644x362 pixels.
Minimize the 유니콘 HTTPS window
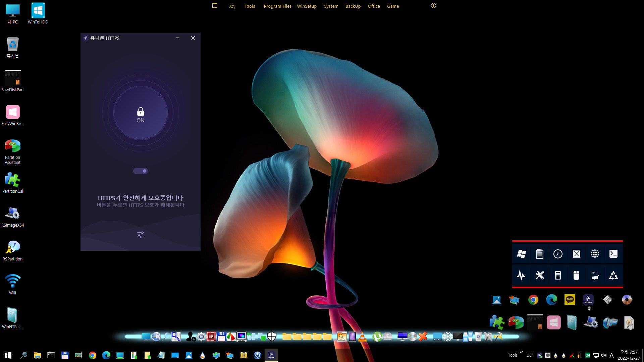coord(177,38)
